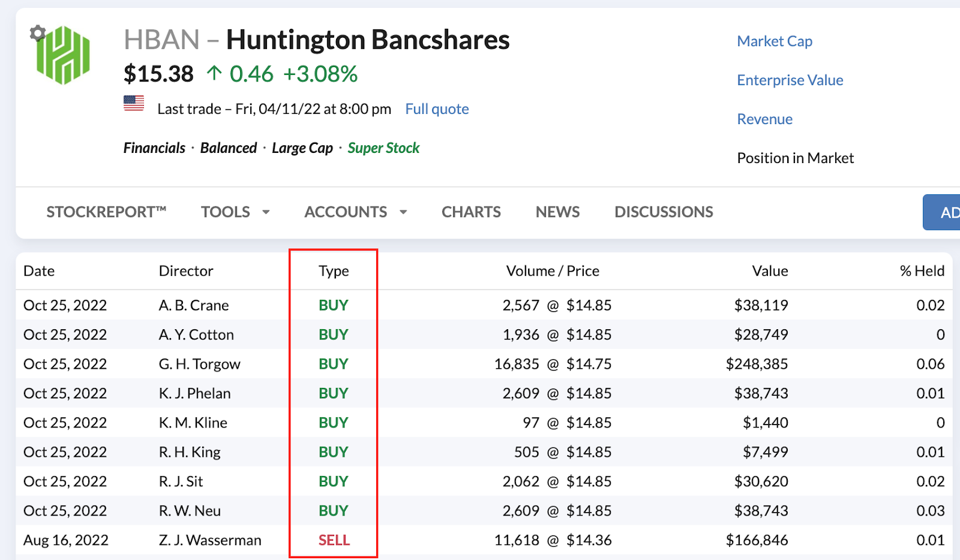Click the settings gear icon near logo
This screenshot has height=560, width=960.
click(x=38, y=33)
